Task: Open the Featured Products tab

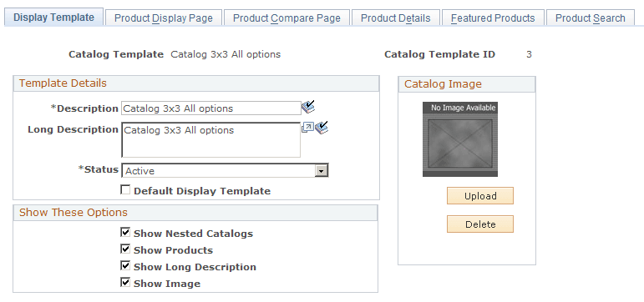Action: click(x=493, y=18)
